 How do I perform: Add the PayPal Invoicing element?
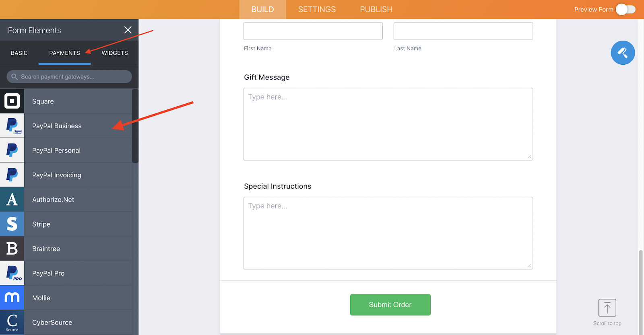(66, 175)
